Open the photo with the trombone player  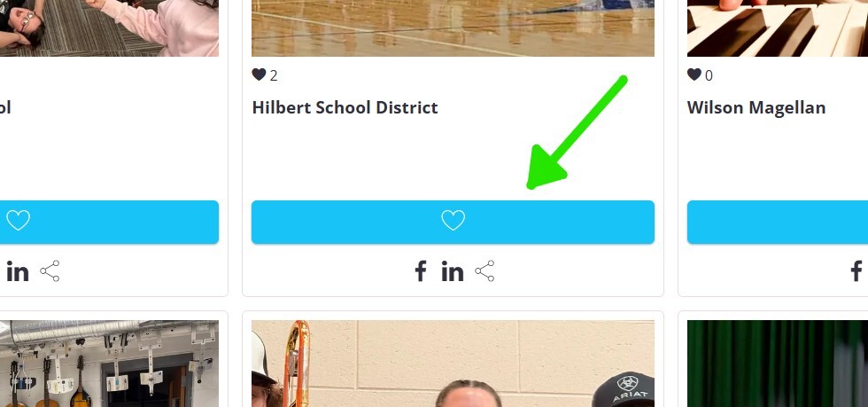pos(453,364)
